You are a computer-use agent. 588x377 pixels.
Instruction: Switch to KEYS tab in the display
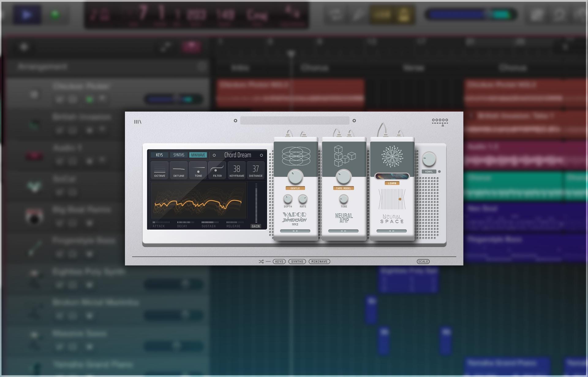click(159, 155)
